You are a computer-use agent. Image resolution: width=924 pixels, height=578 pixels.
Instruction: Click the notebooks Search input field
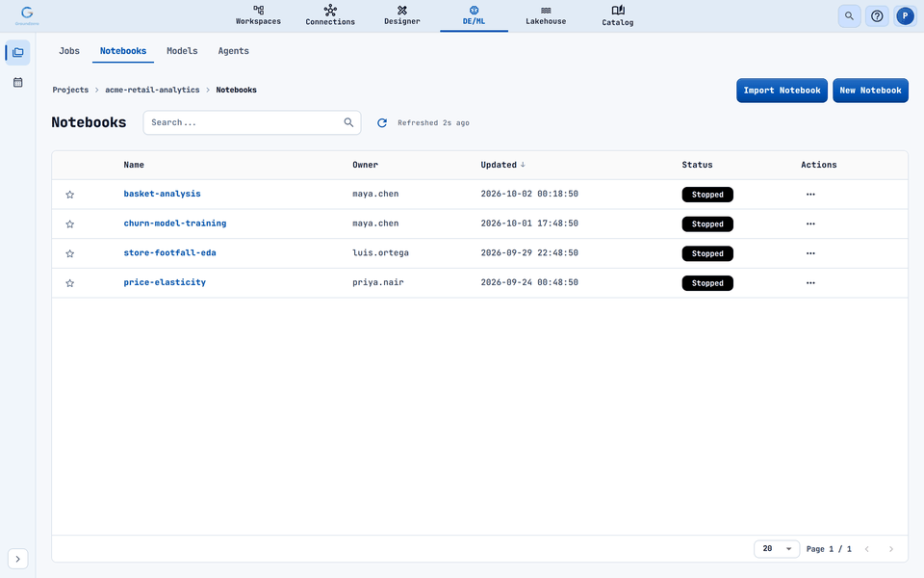coord(251,122)
